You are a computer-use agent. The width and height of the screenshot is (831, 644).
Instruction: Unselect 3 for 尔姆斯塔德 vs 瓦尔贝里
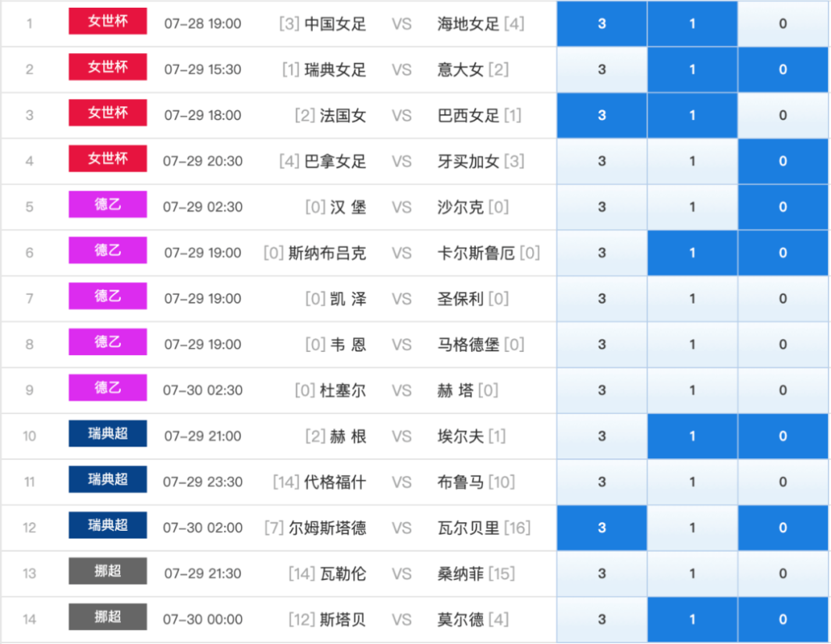602,528
